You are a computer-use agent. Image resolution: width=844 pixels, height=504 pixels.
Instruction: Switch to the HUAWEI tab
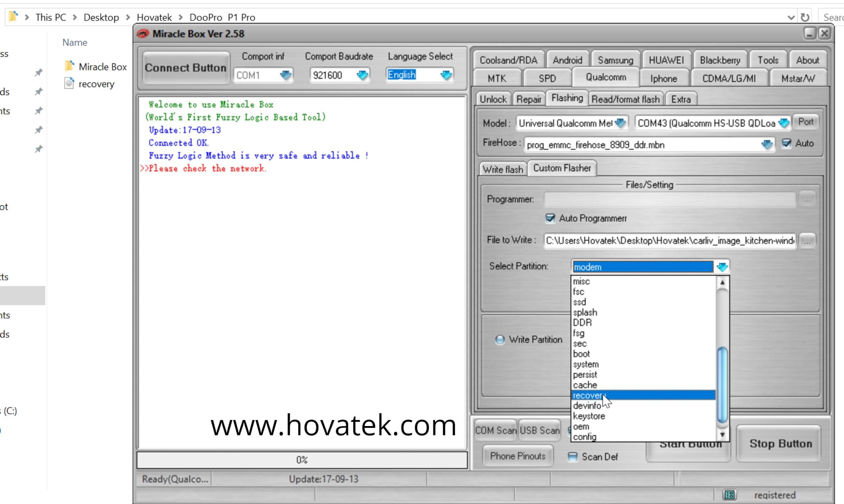(x=666, y=60)
